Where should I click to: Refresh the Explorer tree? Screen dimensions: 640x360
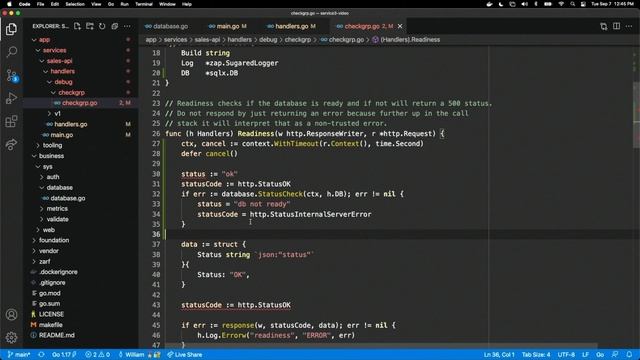(x=102, y=26)
